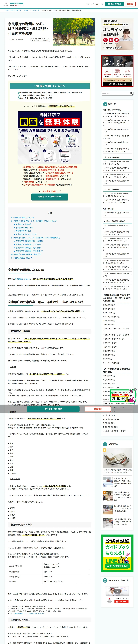
Task: Click the 講座を無料体験 seven-benefits banner
Action: pyautogui.click(x=50, y=138)
